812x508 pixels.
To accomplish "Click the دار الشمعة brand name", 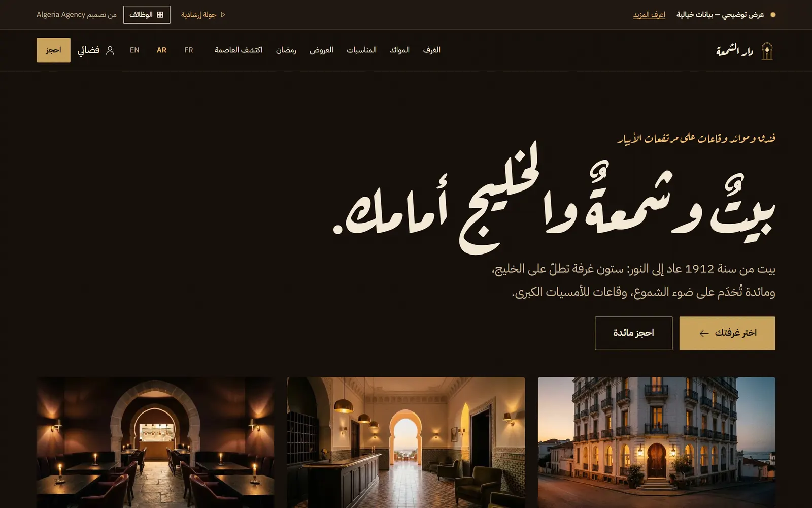I will tap(734, 51).
